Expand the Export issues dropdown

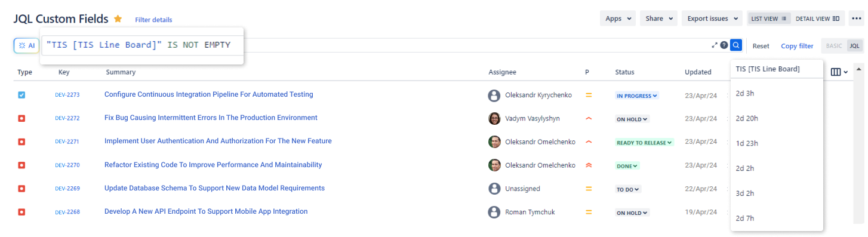pyautogui.click(x=712, y=19)
